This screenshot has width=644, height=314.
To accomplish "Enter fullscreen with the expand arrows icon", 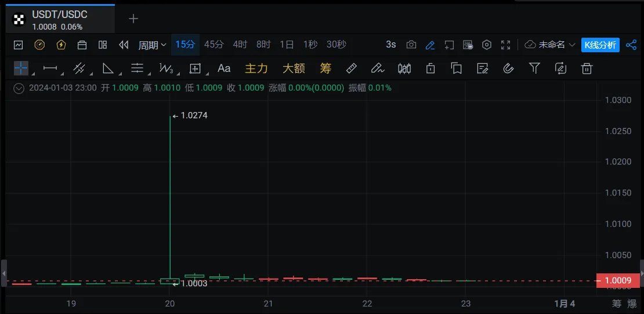I will [x=505, y=45].
